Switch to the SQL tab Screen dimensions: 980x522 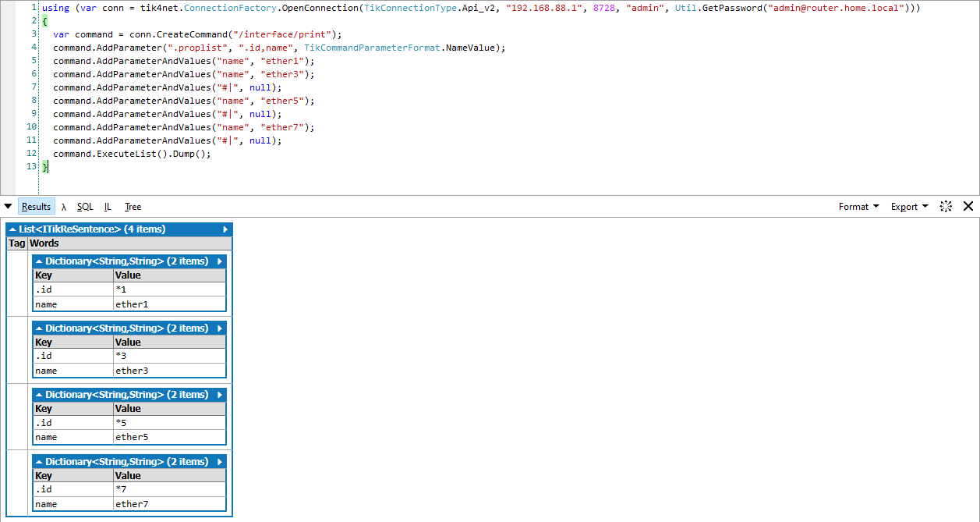click(x=85, y=206)
